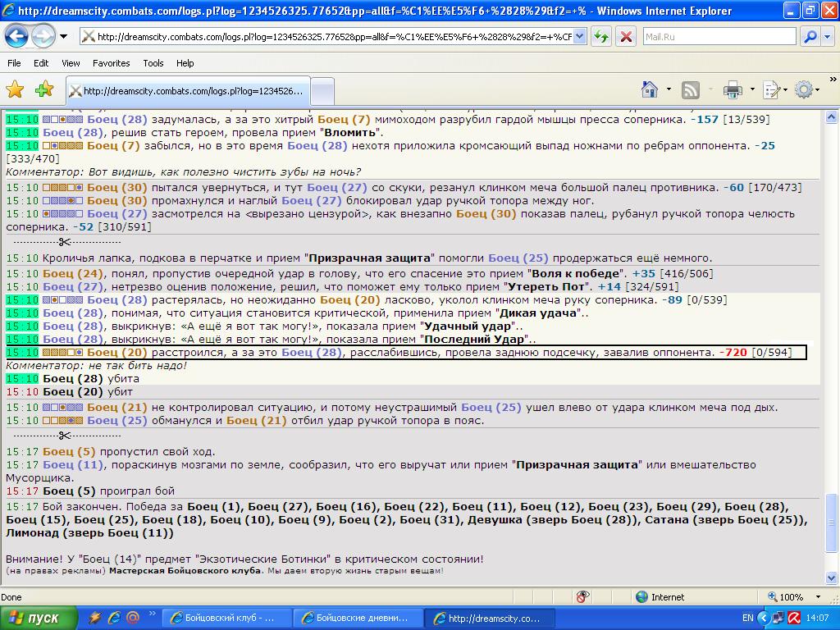This screenshot has width=840, height=630.
Task: Click Боец (5) link in пропустил свой ход line
Action: tap(69, 452)
